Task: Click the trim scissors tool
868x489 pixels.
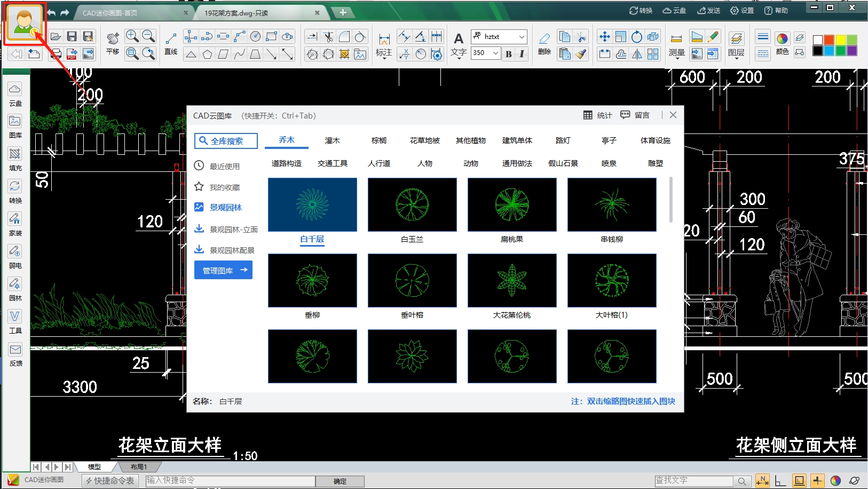Action: (328, 36)
